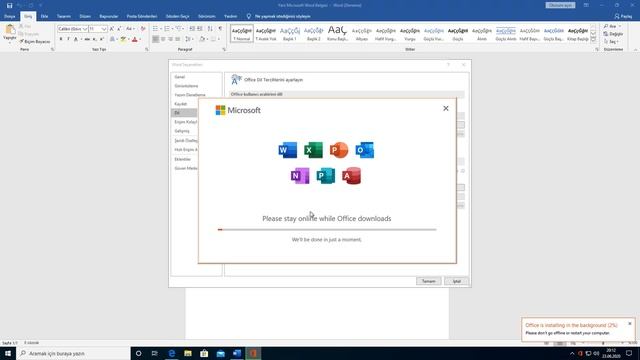
Task: Open the Başvurular ribbon tab
Action: point(109,16)
